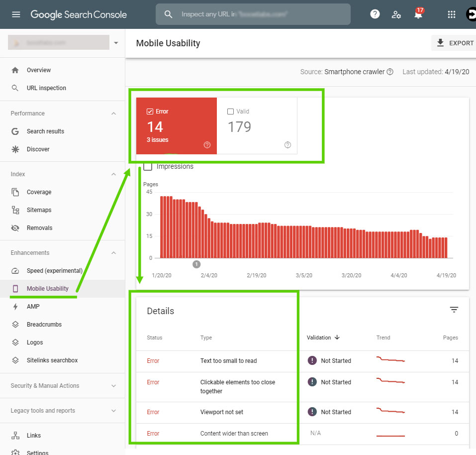The width and height of the screenshot is (476, 455).
Task: Click the Speed gauge icon
Action: pos(15,271)
